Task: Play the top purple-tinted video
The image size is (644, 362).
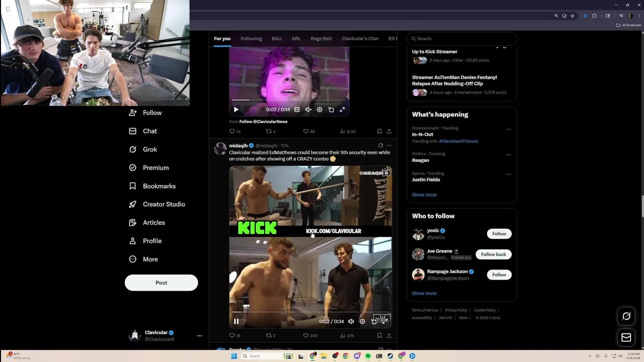Action: (x=236, y=110)
